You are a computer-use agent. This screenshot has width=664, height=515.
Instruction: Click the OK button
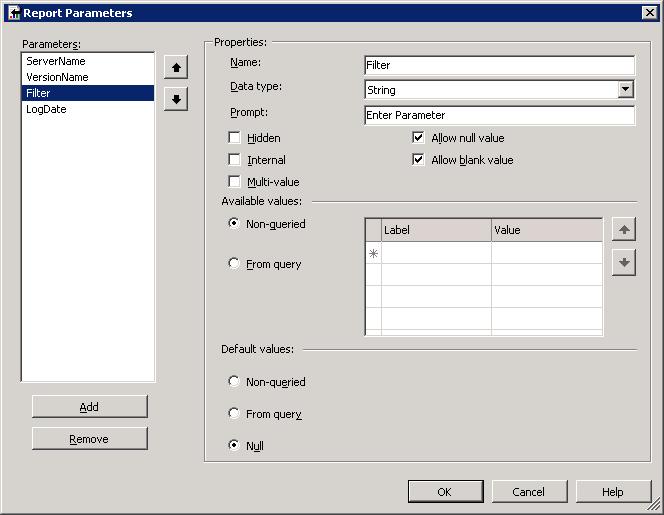point(445,492)
